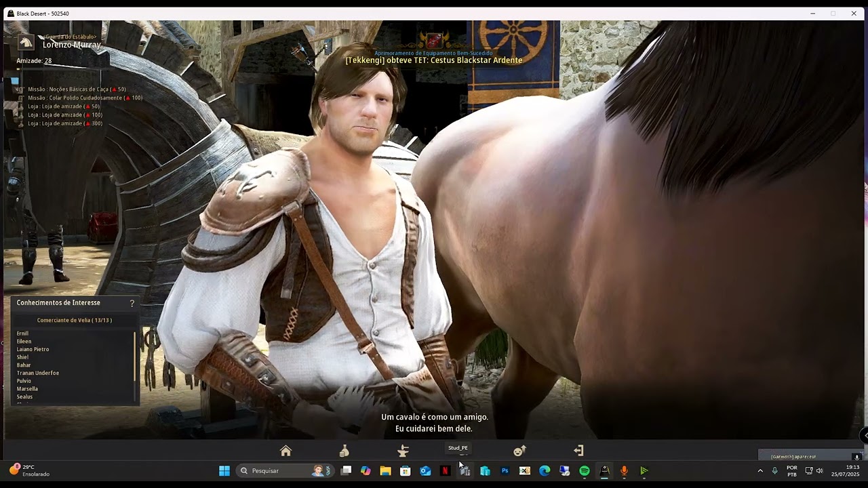Open the orange microphone app on taskbar
This screenshot has height=488, width=868.
coord(624,470)
